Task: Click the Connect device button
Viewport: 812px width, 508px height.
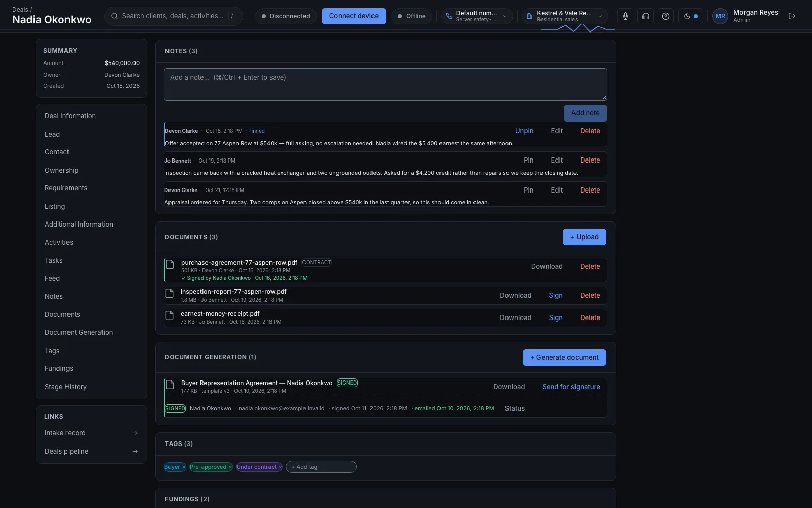Action: pyautogui.click(x=354, y=16)
